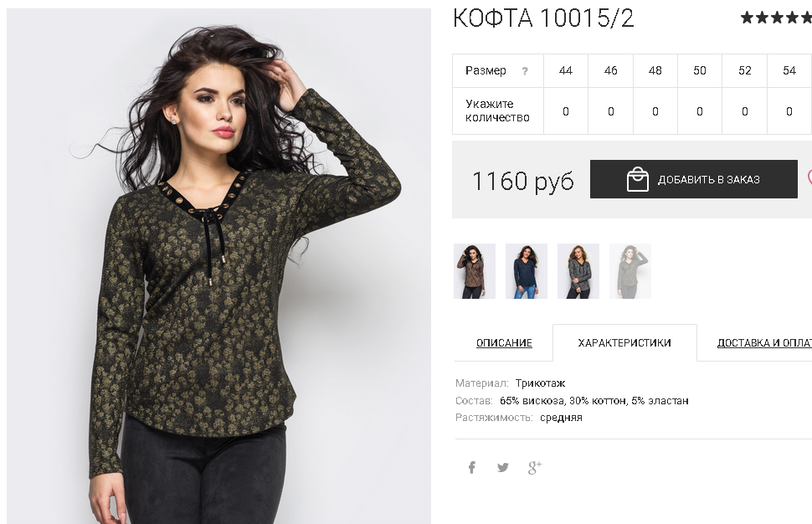Open size help question mark icon
The image size is (812, 524).
coord(525,71)
